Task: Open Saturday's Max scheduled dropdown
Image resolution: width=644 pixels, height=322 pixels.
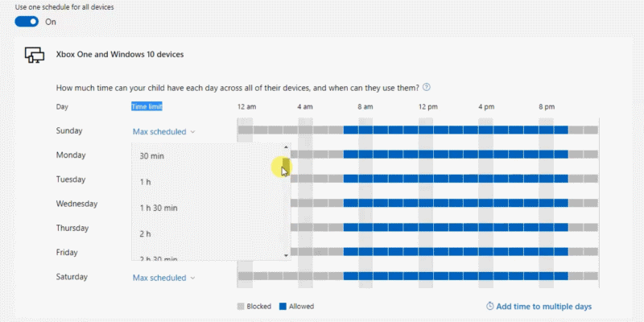Action: pos(163,278)
